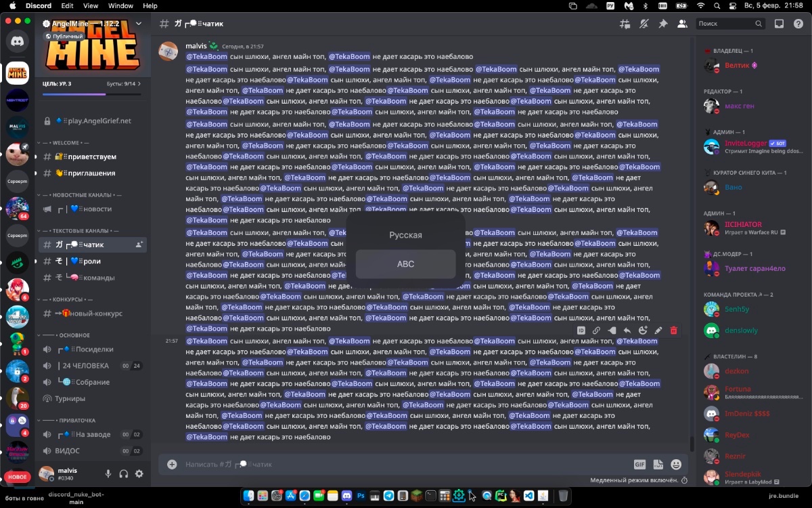Open the inbox icon
The image size is (812, 508).
[x=779, y=24]
